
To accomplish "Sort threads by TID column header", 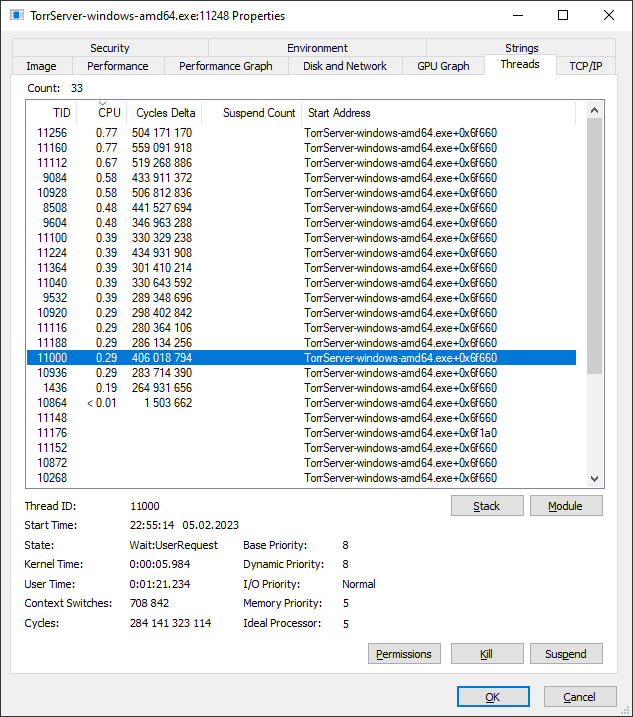I will pos(51,113).
